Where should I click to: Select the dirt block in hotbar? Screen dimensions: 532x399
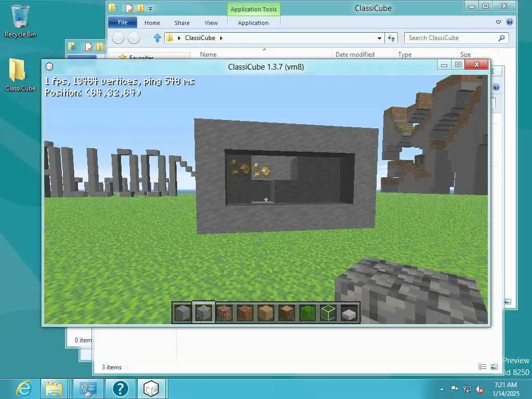(x=245, y=312)
